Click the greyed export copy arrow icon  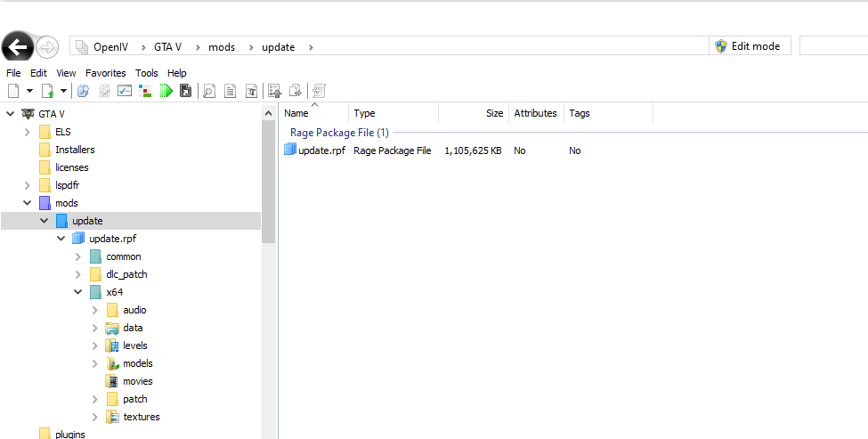tap(296, 91)
